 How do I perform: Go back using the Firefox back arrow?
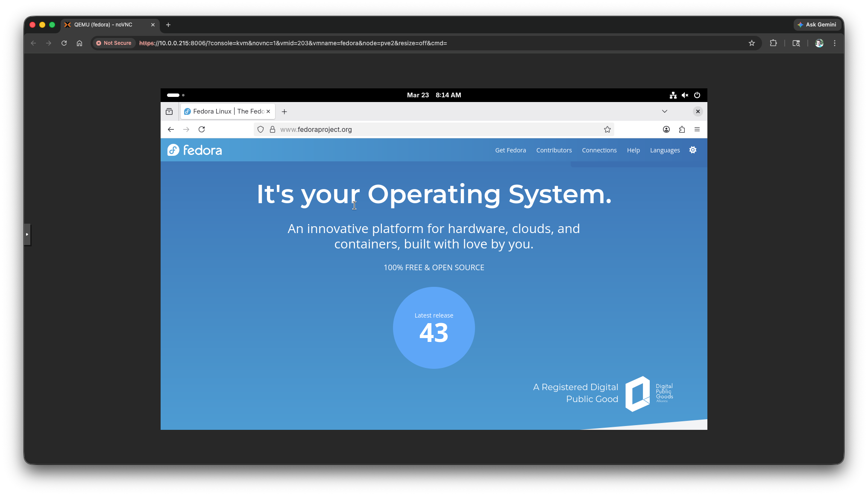click(171, 129)
